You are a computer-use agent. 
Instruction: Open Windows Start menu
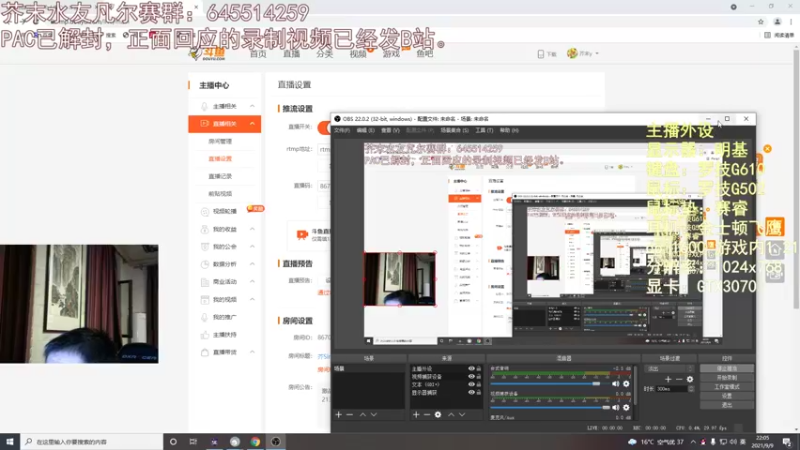pyautogui.click(x=10, y=442)
